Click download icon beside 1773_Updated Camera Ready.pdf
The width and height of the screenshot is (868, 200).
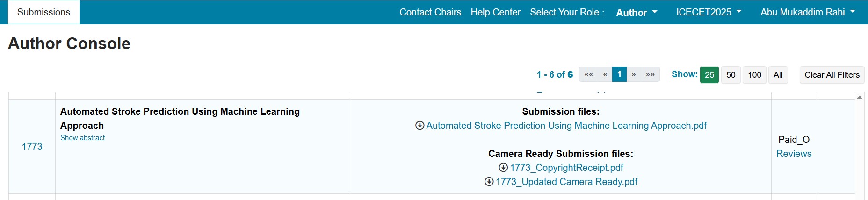489,182
